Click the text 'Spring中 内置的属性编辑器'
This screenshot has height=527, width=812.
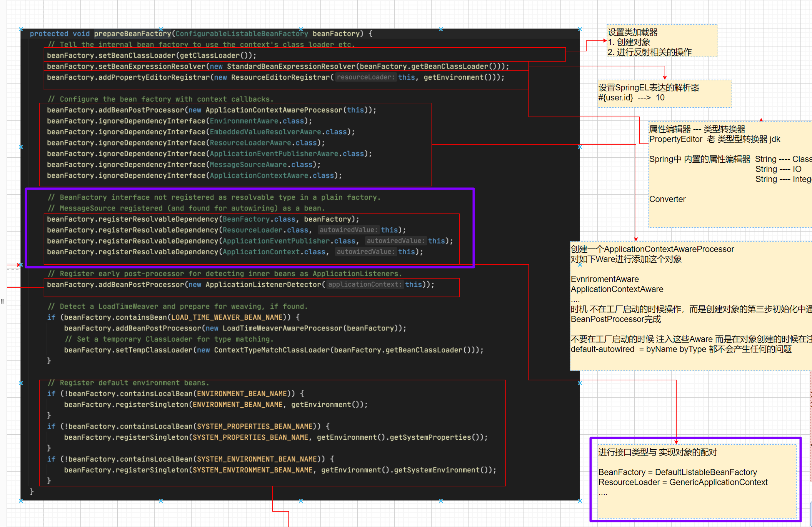pos(700,159)
